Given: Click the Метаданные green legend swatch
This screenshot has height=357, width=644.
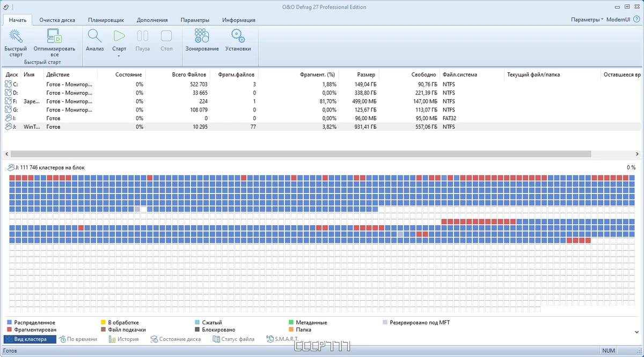Looking at the screenshot, I should coord(291,323).
